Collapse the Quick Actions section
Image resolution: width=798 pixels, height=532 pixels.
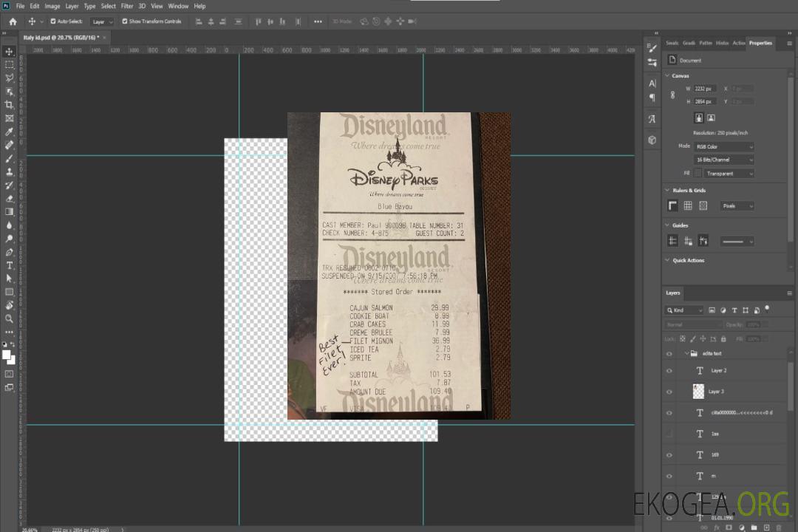[x=667, y=260]
